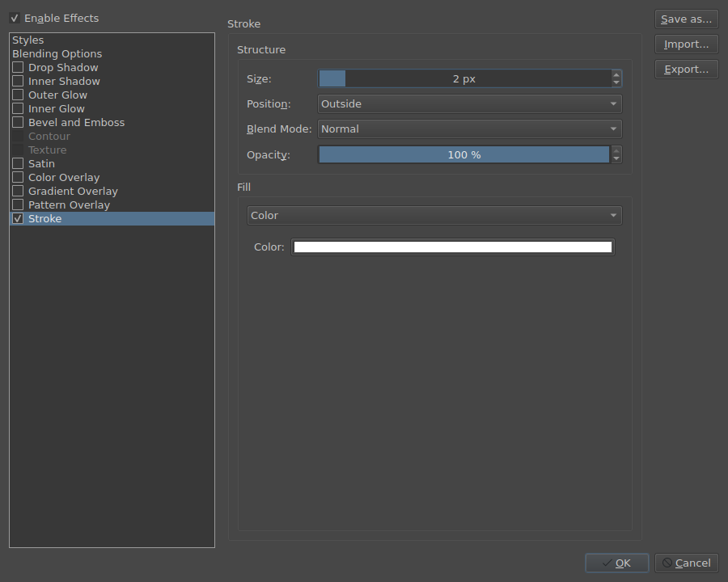Click the Import... button

(686, 44)
